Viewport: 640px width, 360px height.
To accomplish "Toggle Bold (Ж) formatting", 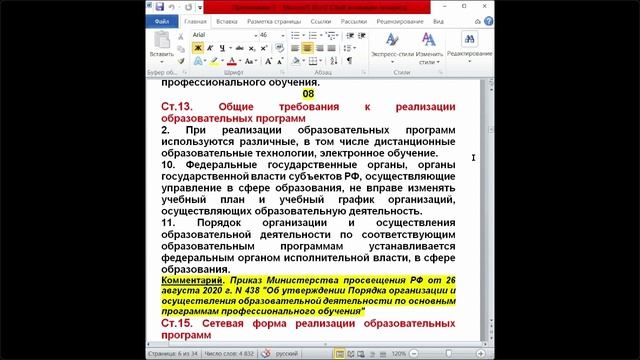I will 198,48.
